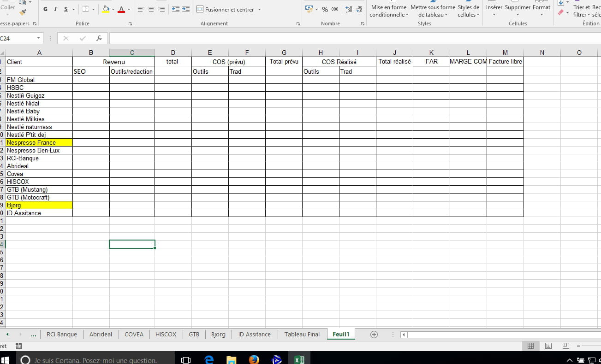Select the yellow Bjorg cell

click(39, 205)
